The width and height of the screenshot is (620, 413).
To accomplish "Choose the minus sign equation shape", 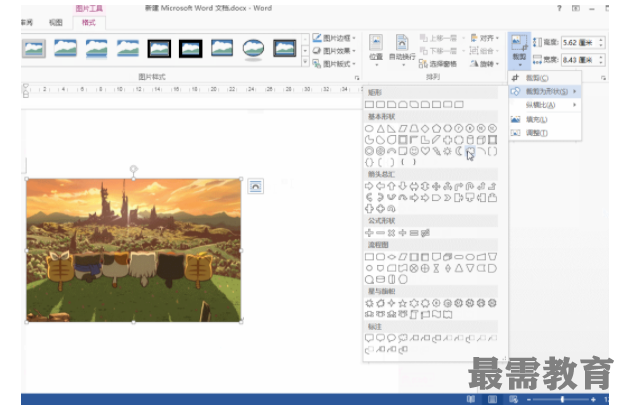I will point(380,233).
